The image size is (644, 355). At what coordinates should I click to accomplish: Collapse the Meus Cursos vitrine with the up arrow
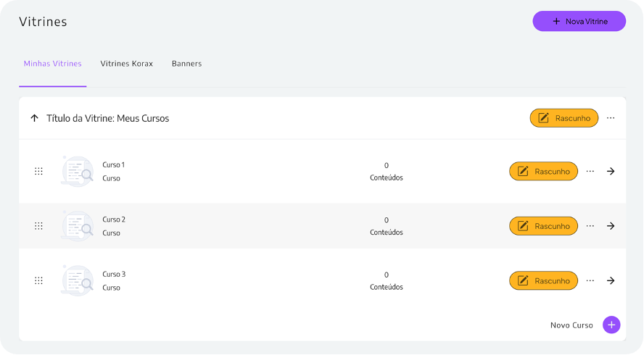[34, 118]
